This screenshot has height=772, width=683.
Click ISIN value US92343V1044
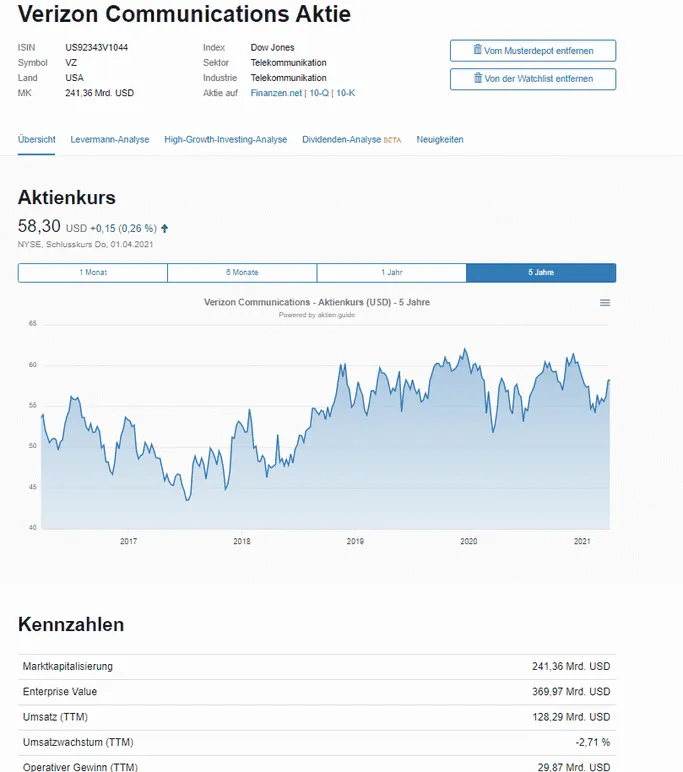(x=97, y=48)
